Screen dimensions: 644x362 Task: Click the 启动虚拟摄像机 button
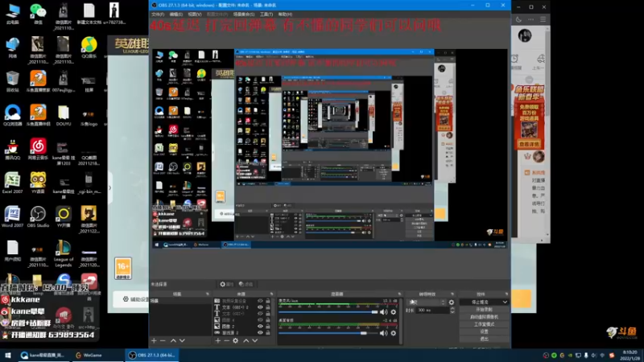coord(484,317)
